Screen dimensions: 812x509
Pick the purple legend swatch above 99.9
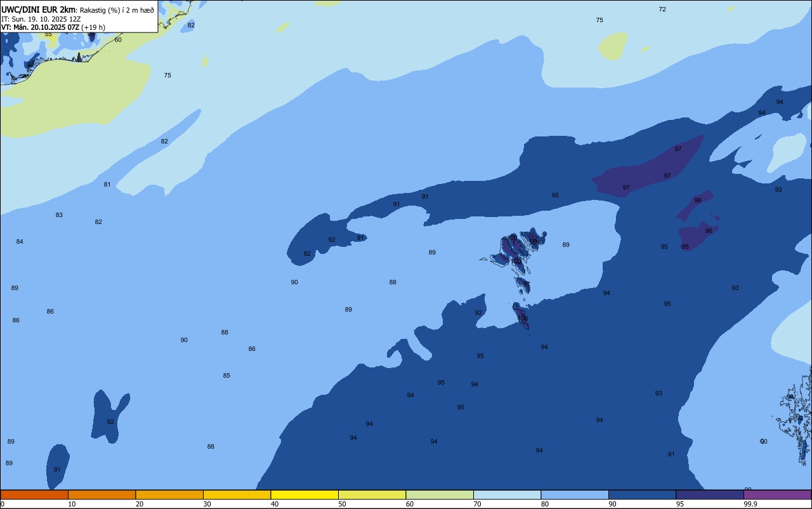[x=778, y=494]
